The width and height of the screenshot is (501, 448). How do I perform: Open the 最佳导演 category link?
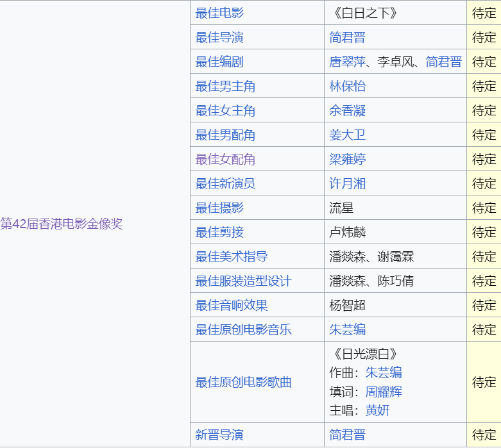pos(219,37)
